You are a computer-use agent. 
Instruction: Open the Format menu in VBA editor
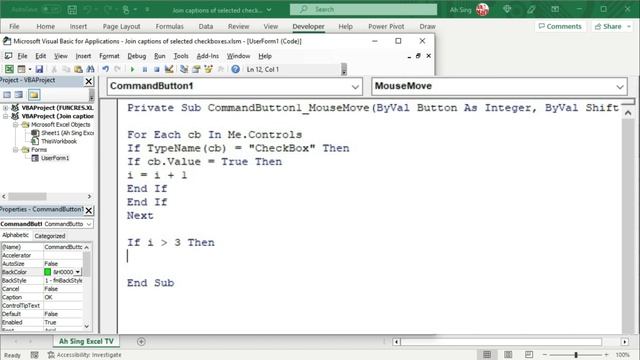pos(109,56)
